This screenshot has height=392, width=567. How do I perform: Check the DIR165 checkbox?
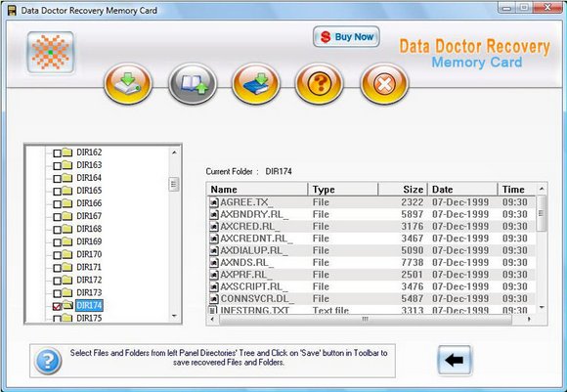57,192
